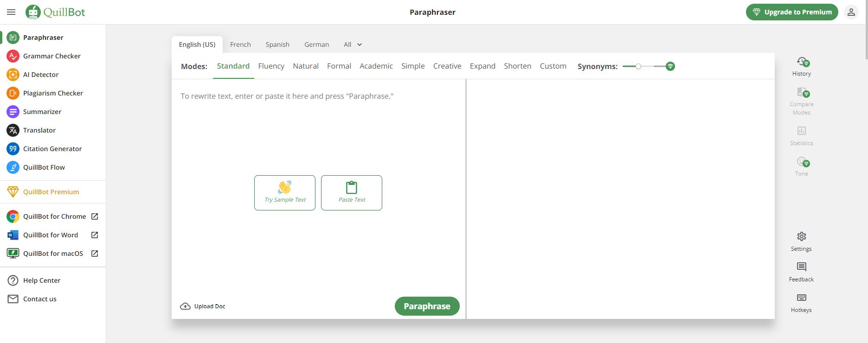This screenshot has height=343, width=868.
Task: Click the premium end of Synonyms slider
Action: tap(670, 66)
